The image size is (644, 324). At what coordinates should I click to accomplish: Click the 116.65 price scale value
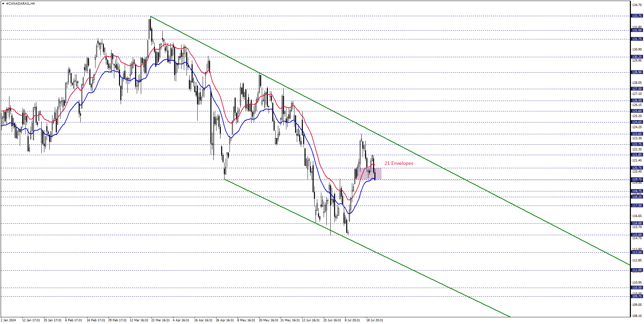(637, 216)
